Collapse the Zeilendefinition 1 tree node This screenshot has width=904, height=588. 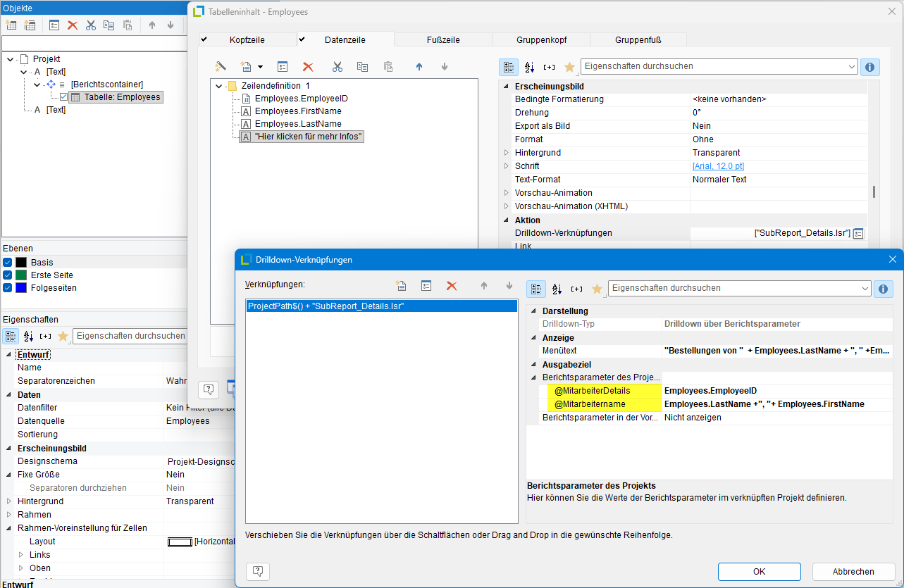(x=218, y=86)
